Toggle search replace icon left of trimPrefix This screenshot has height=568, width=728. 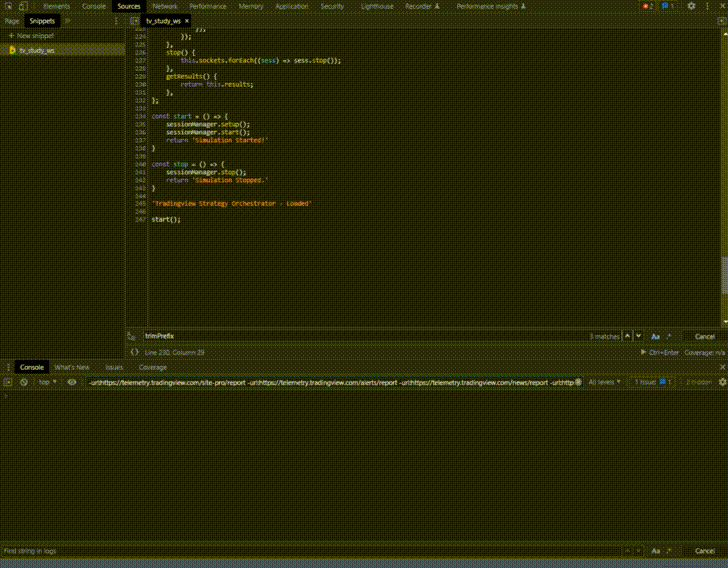coord(131,336)
